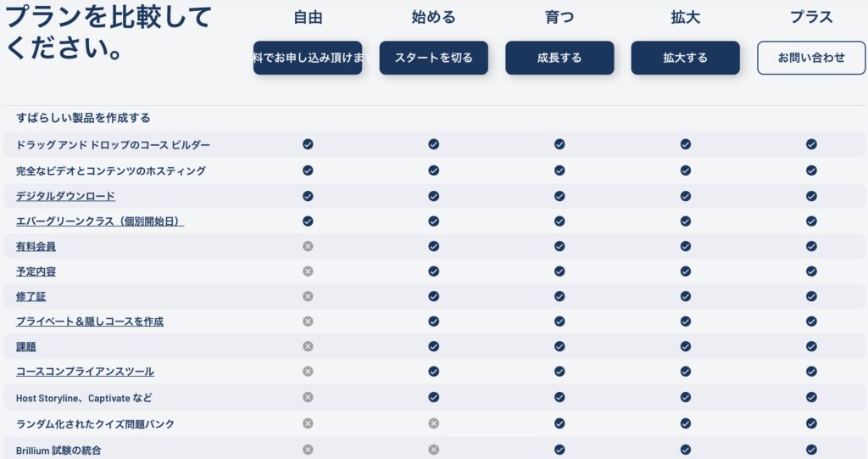This screenshot has width=868, height=459.
Task: Open the 有料会員 link
Action: tap(36, 246)
